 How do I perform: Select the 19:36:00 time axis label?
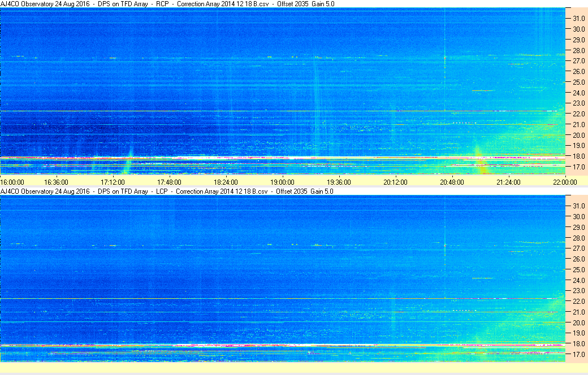click(339, 182)
